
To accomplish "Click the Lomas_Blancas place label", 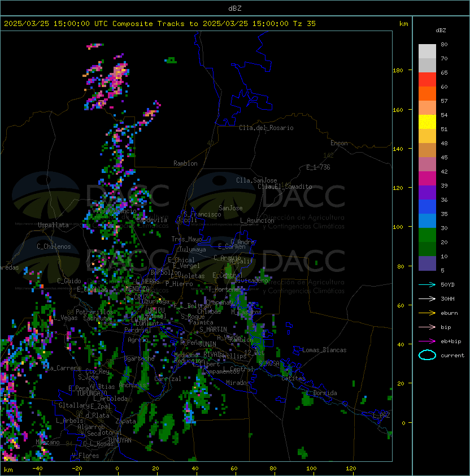I will [x=324, y=350].
